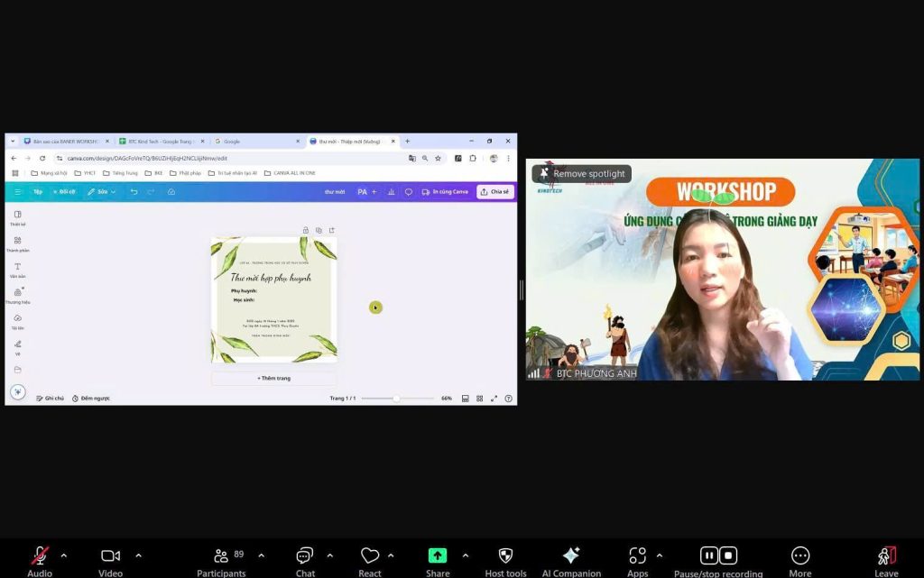
Task: Click the green Share screen icon
Action: pos(438,556)
